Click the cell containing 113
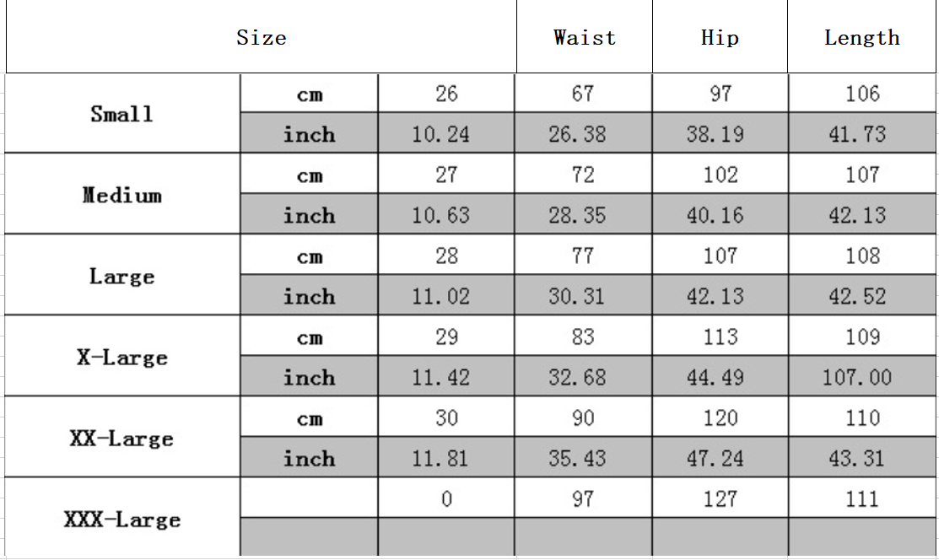Image resolution: width=939 pixels, height=560 pixels. [x=720, y=336]
